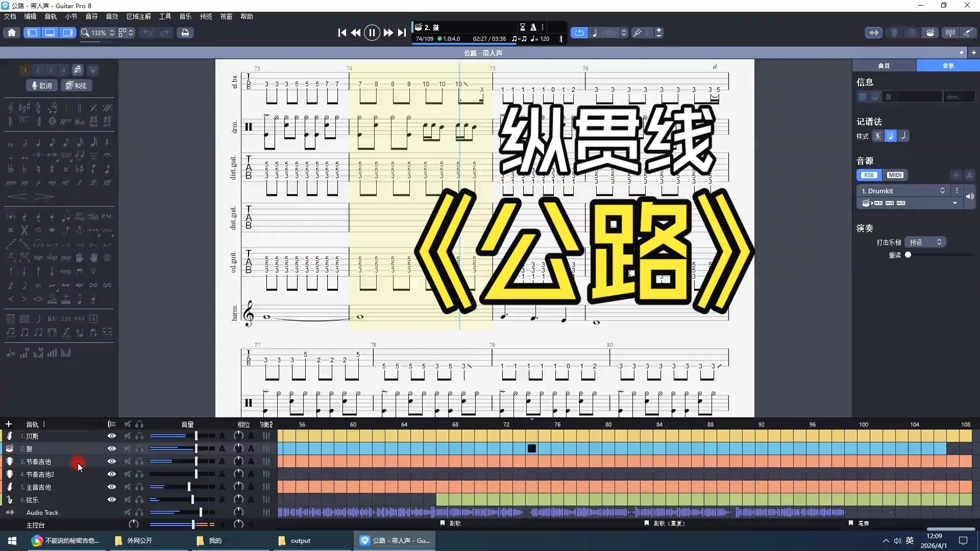This screenshot has width=980, height=551.
Task: Open the Drumkit sound options menu
Action: [957, 191]
